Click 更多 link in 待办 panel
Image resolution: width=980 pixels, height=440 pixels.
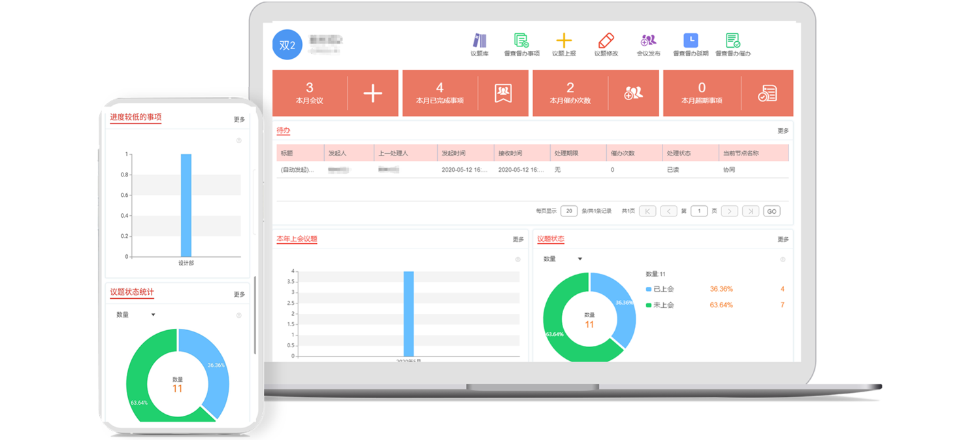coord(783,131)
